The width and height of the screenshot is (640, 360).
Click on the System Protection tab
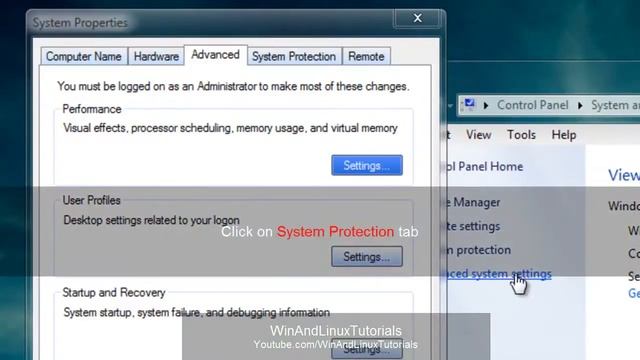(294, 56)
